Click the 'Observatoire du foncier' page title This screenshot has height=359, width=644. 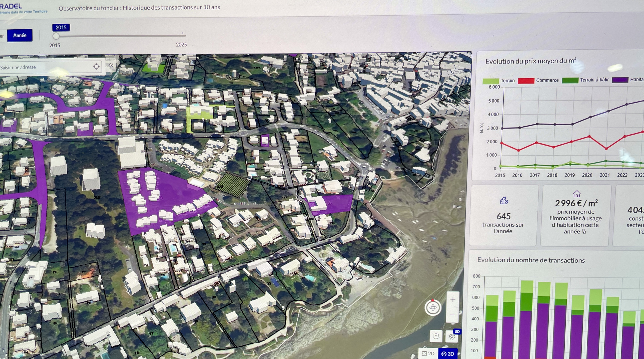[139, 8]
